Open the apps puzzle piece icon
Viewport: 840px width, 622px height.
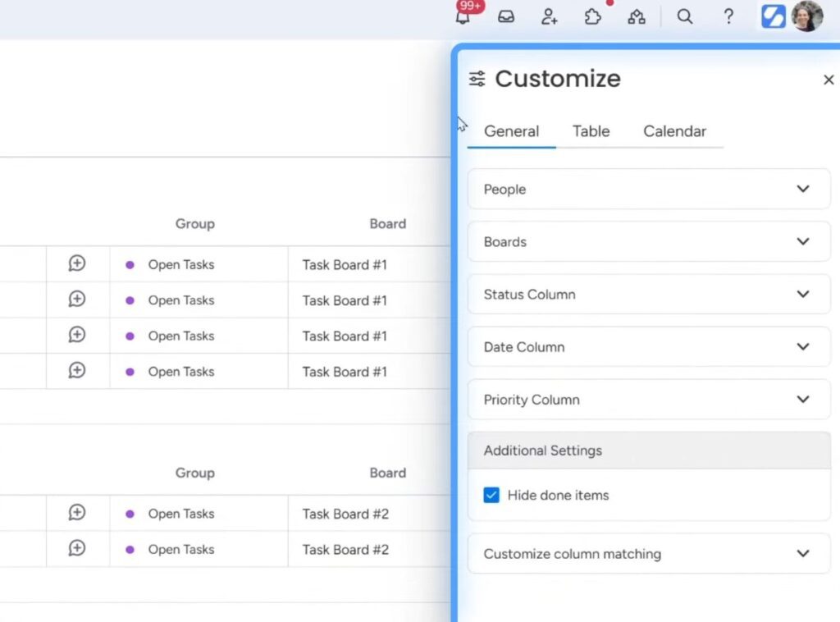[593, 16]
